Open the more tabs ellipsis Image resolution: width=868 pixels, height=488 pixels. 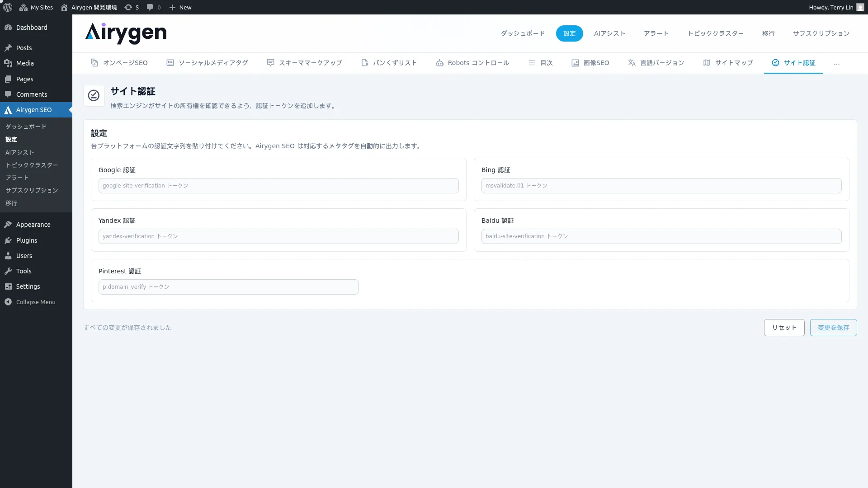point(837,63)
